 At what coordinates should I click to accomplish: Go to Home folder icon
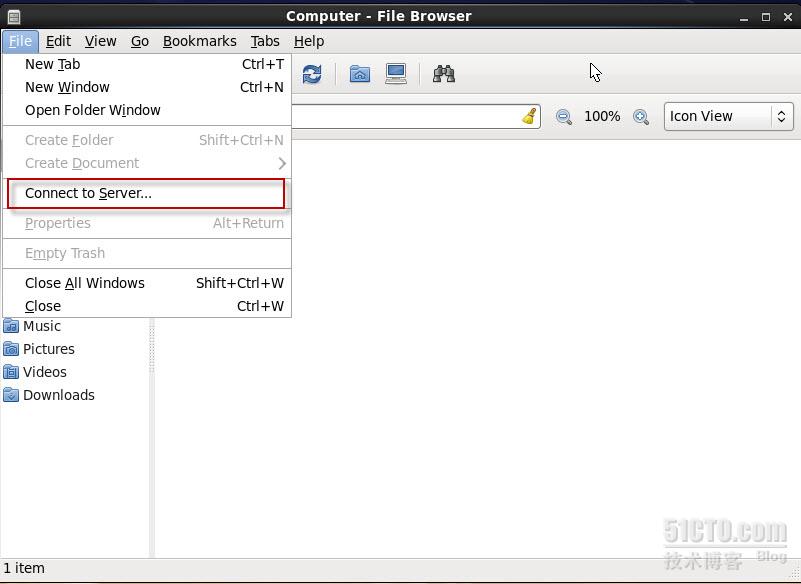coord(360,74)
